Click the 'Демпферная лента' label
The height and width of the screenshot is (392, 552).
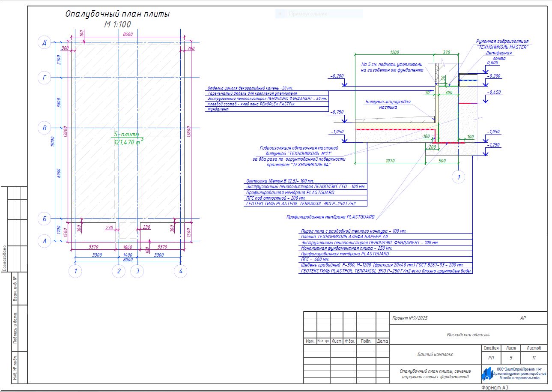tap(498, 55)
